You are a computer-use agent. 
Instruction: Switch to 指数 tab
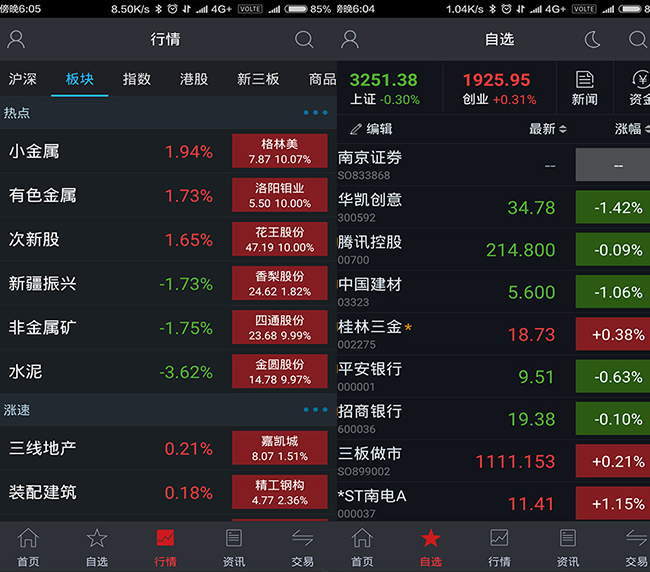point(137,79)
